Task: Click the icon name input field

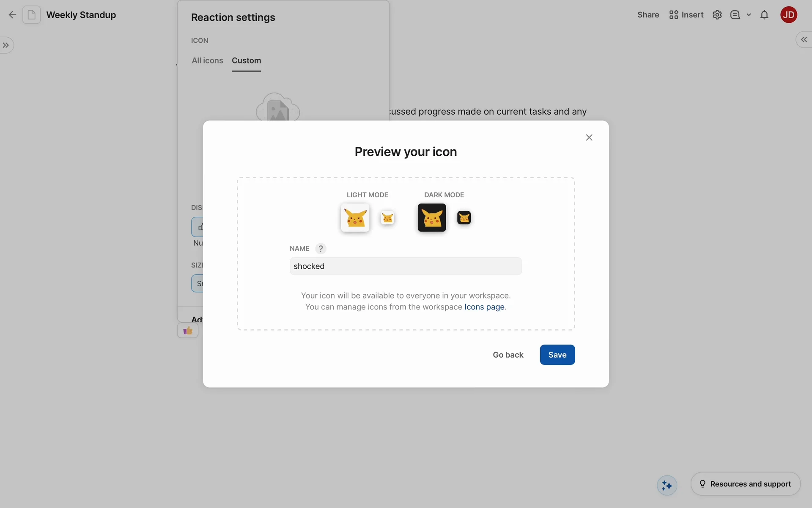Action: (406, 266)
